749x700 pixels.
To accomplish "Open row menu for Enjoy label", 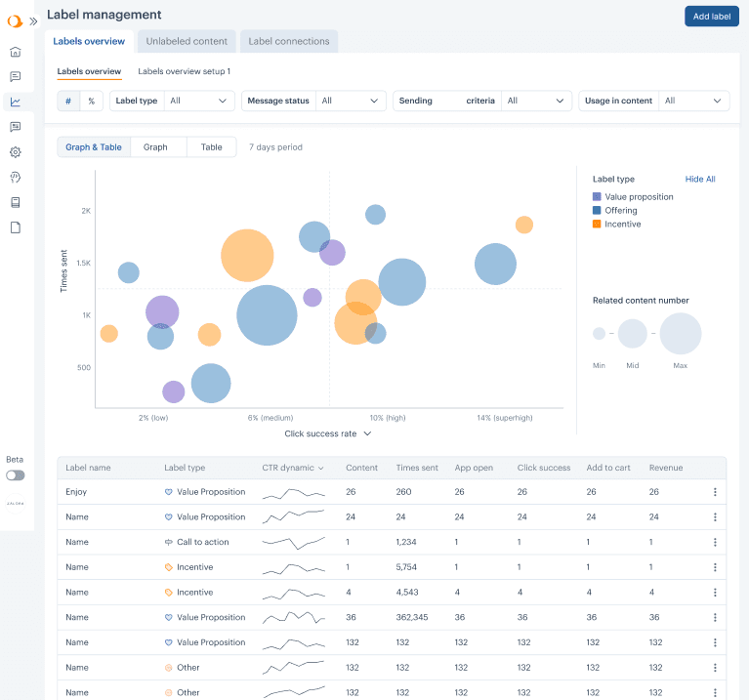I will click(x=715, y=492).
